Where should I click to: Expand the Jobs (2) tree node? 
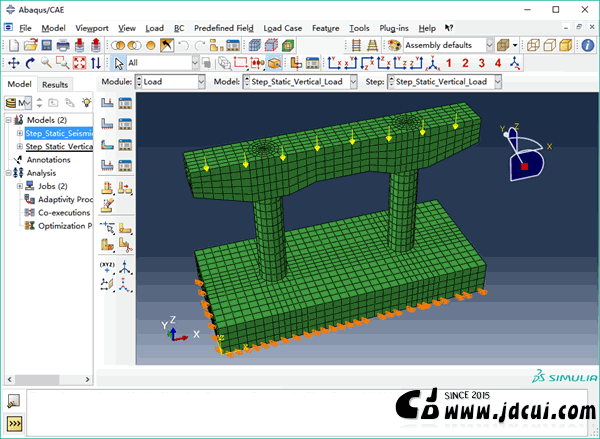[20, 186]
